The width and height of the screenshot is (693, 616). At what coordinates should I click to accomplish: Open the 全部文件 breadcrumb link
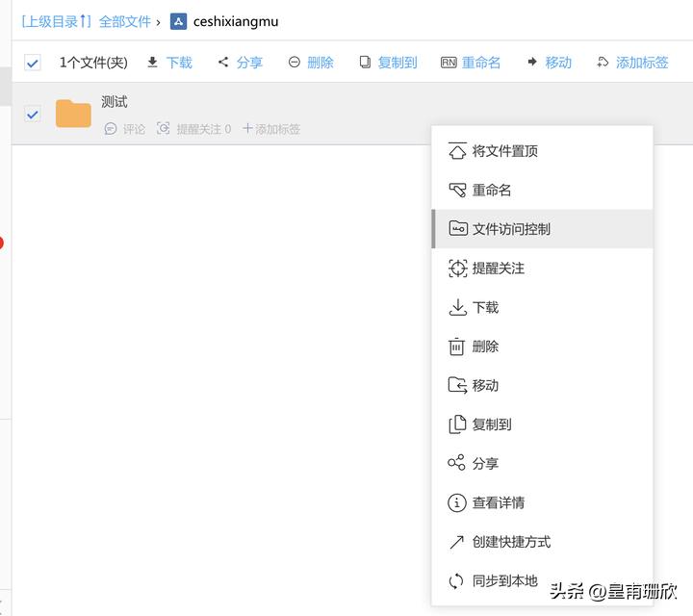pyautogui.click(x=124, y=21)
